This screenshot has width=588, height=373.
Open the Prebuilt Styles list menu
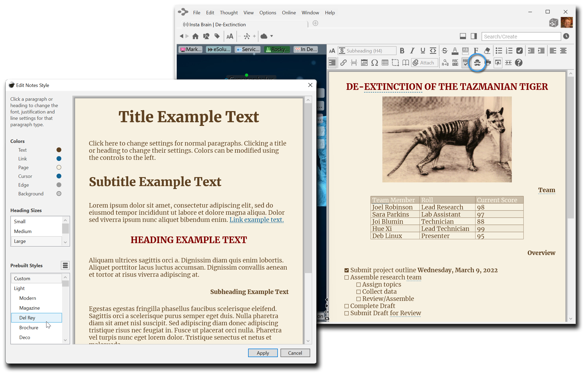[65, 265]
